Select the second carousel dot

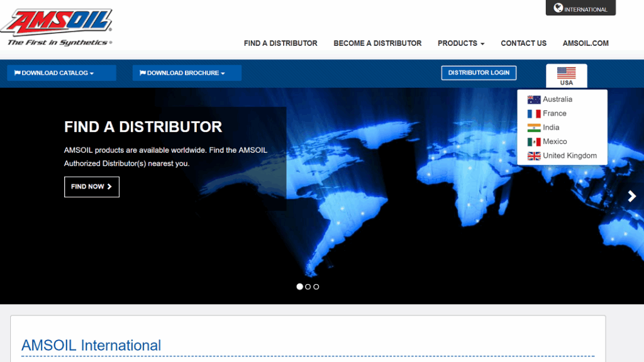(x=308, y=286)
